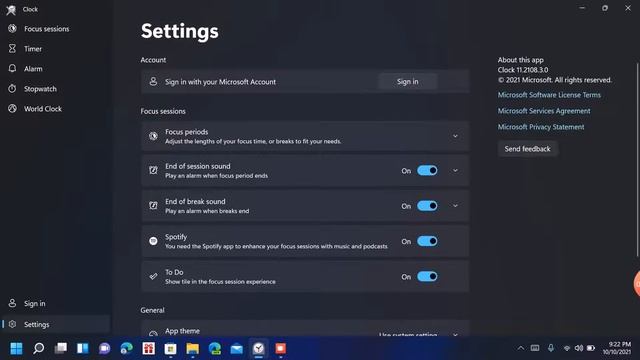Click the volume speaker tray icon
Image resolution: width=640 pixels, height=360 pixels.
pyautogui.click(x=579, y=348)
